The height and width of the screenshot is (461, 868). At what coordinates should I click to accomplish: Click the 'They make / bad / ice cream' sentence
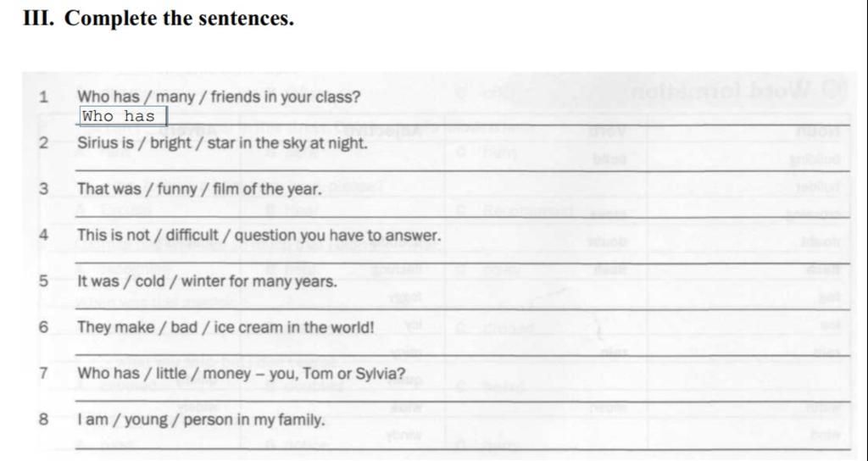coord(225,327)
